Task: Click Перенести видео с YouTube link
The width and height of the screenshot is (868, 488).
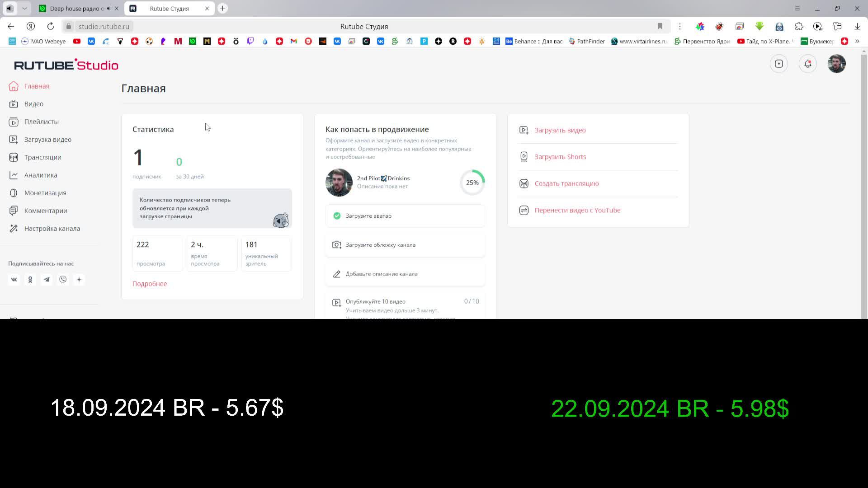Action: click(x=577, y=210)
